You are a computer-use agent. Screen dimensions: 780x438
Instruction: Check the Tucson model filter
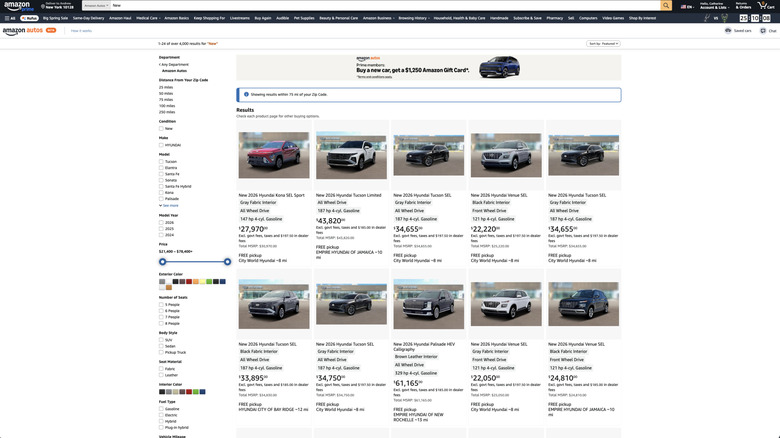coord(161,161)
